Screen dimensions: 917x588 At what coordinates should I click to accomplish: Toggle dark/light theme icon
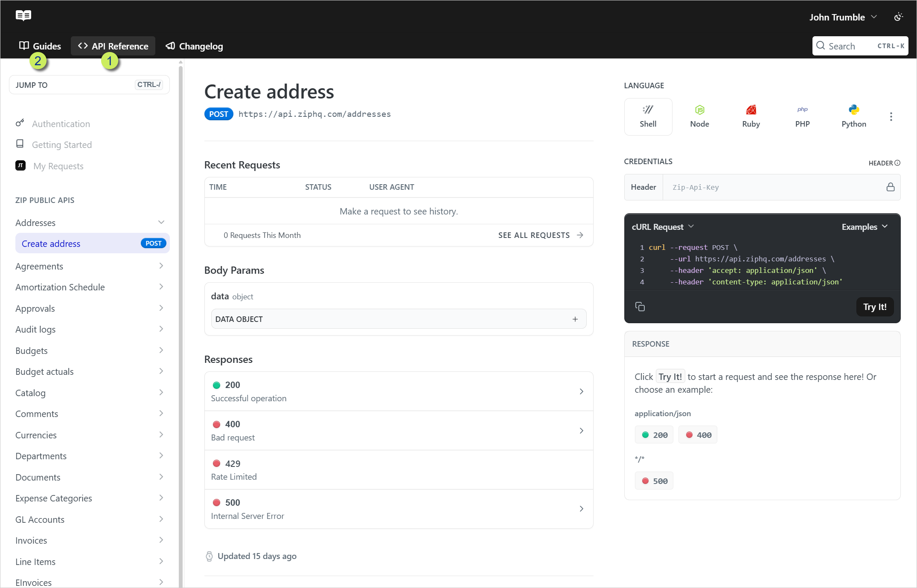pos(898,17)
